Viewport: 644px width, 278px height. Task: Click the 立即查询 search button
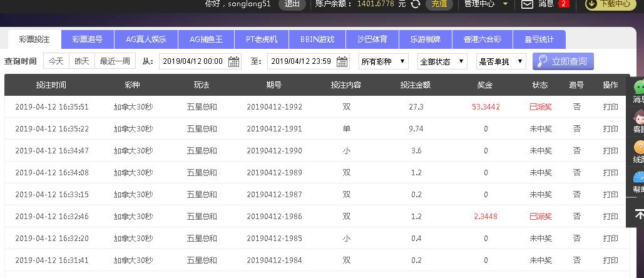coord(563,61)
